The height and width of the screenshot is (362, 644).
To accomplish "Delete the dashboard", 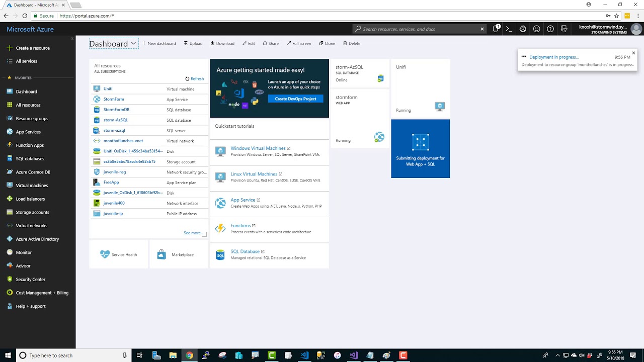I will tap(352, 44).
